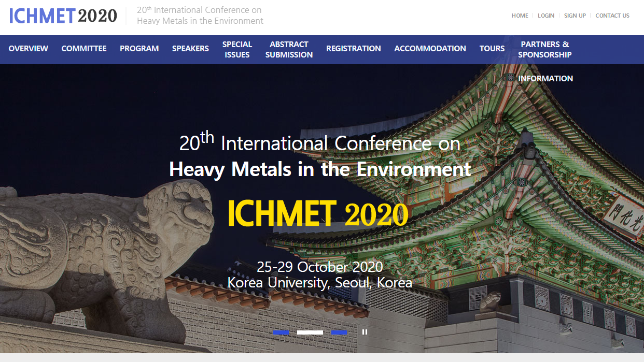Open the Login page
This screenshot has width=644, height=362.
click(x=546, y=16)
